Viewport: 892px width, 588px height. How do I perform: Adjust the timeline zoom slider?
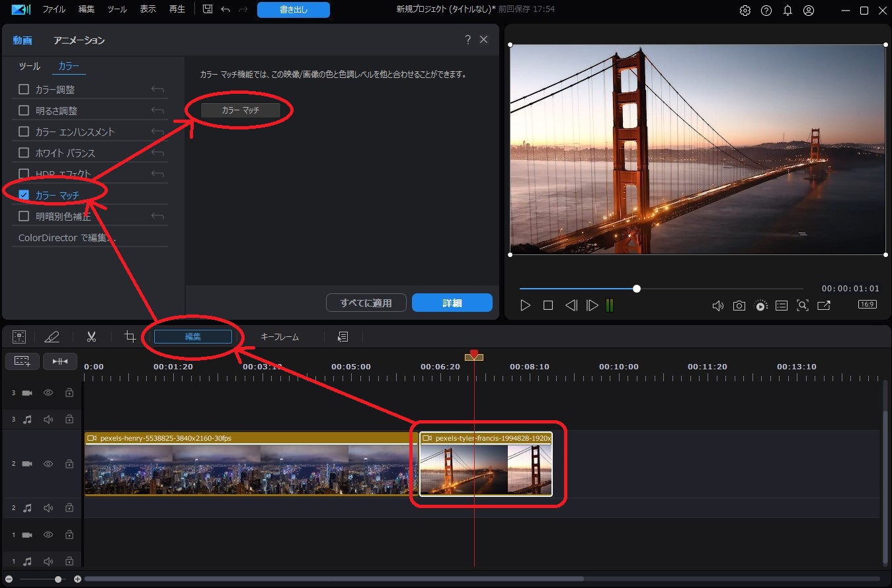[x=58, y=579]
